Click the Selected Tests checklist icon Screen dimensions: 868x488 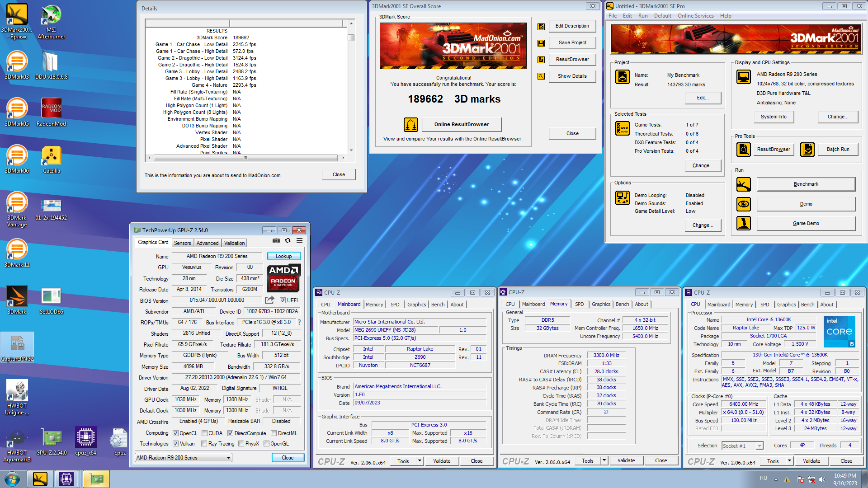click(x=623, y=128)
